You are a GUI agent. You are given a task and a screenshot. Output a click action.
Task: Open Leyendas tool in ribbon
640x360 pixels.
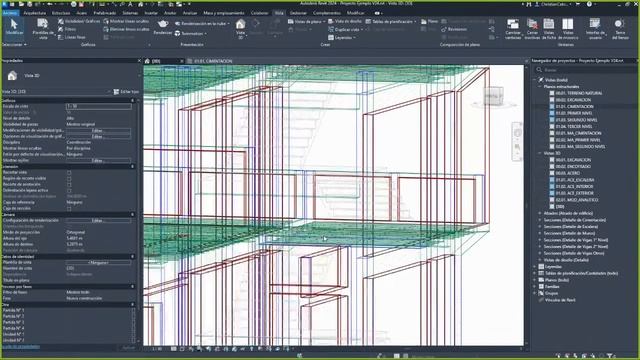pos(342,38)
